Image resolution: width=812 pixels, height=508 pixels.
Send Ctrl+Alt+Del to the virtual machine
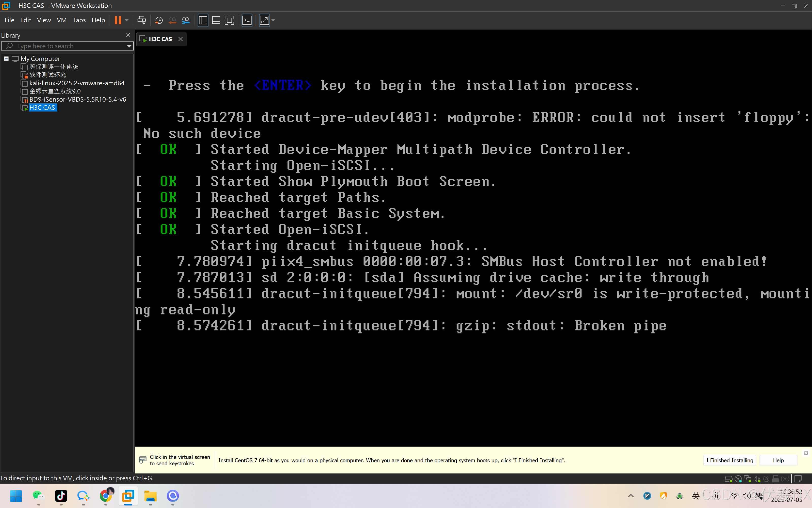(142, 20)
